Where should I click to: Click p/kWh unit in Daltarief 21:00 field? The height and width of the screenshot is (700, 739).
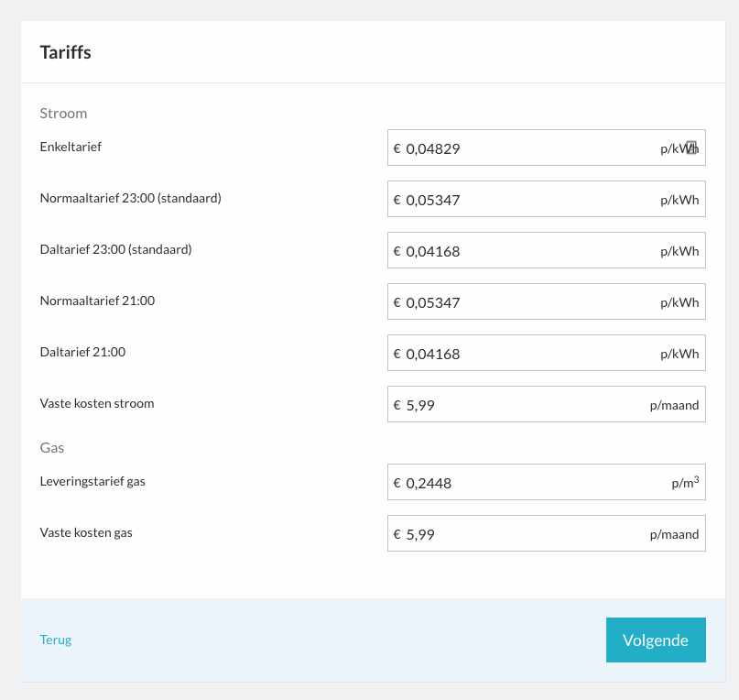pos(679,355)
